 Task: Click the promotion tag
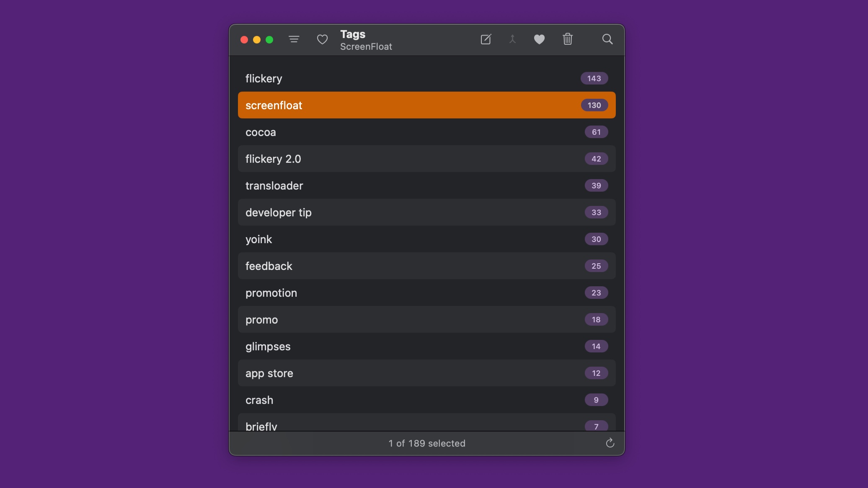(x=426, y=293)
